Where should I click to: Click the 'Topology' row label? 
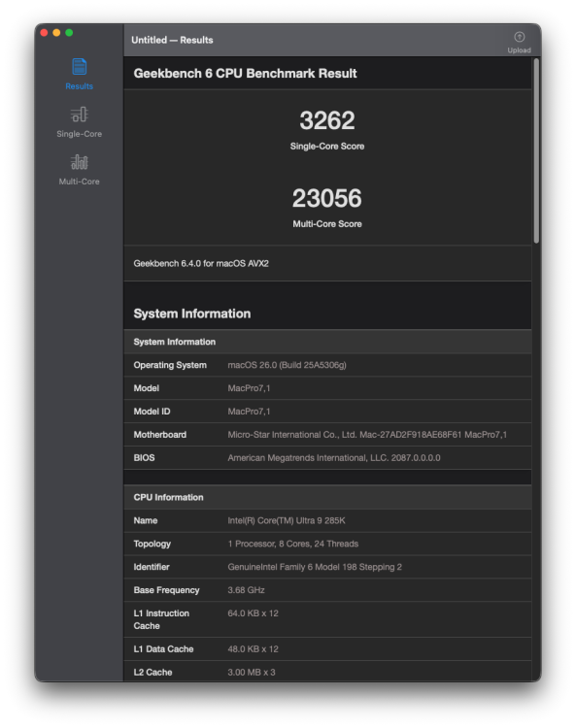[x=152, y=544]
